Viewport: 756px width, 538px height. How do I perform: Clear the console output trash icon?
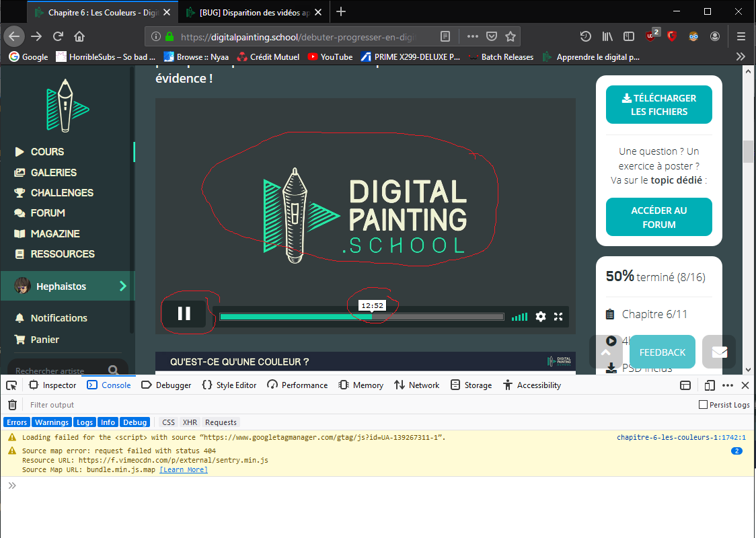pyautogui.click(x=12, y=405)
